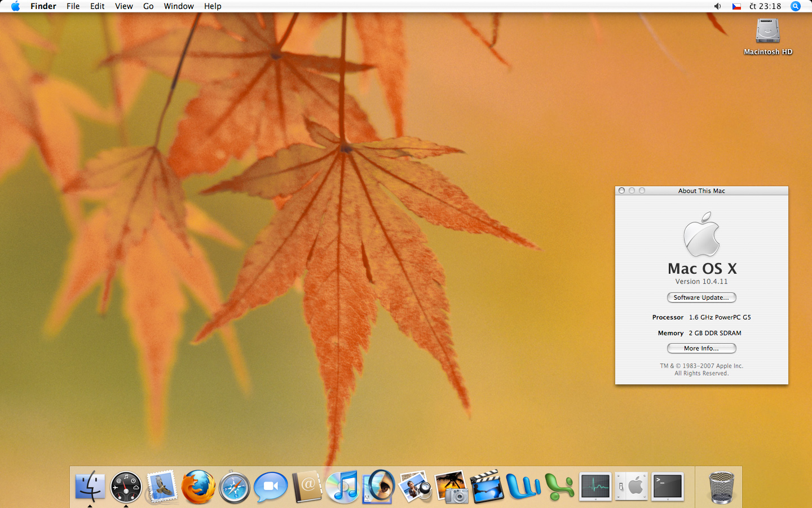Open the volume control in menu bar

(717, 6)
